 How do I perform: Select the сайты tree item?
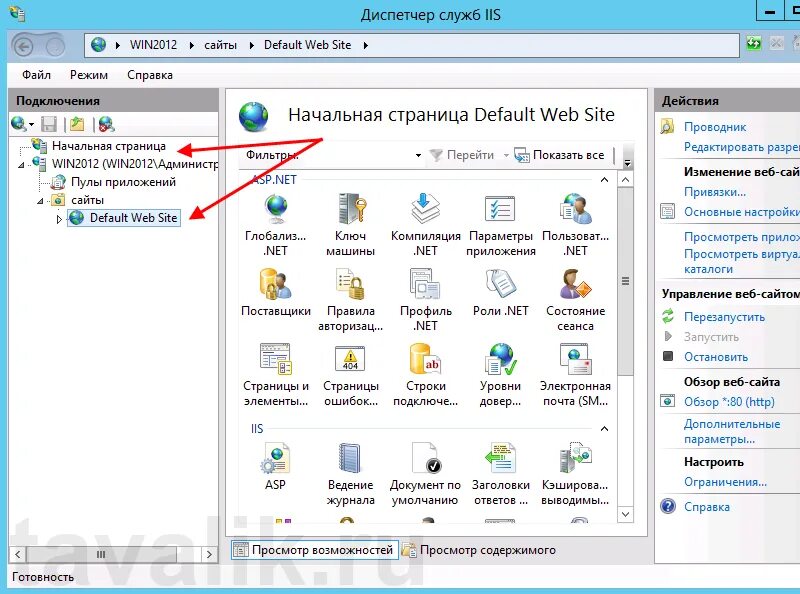coord(87,200)
